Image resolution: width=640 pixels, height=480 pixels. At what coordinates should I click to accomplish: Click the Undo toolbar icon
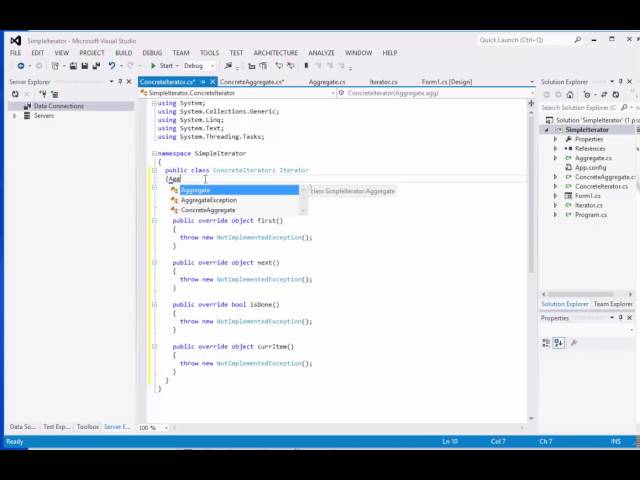pyautogui.click(x=111, y=66)
